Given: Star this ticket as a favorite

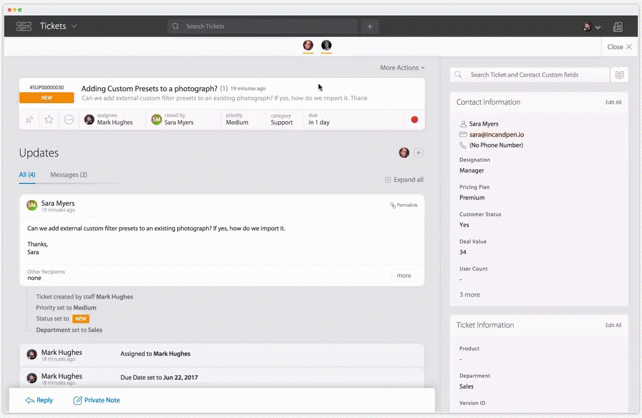Looking at the screenshot, I should point(49,120).
